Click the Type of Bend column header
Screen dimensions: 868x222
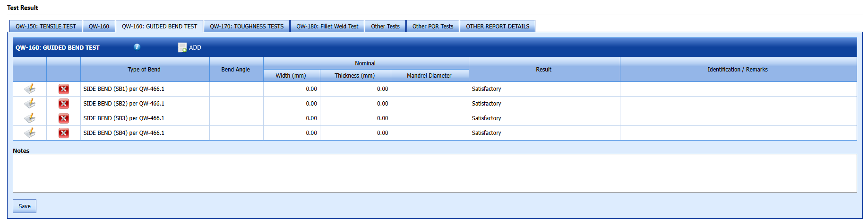[144, 70]
